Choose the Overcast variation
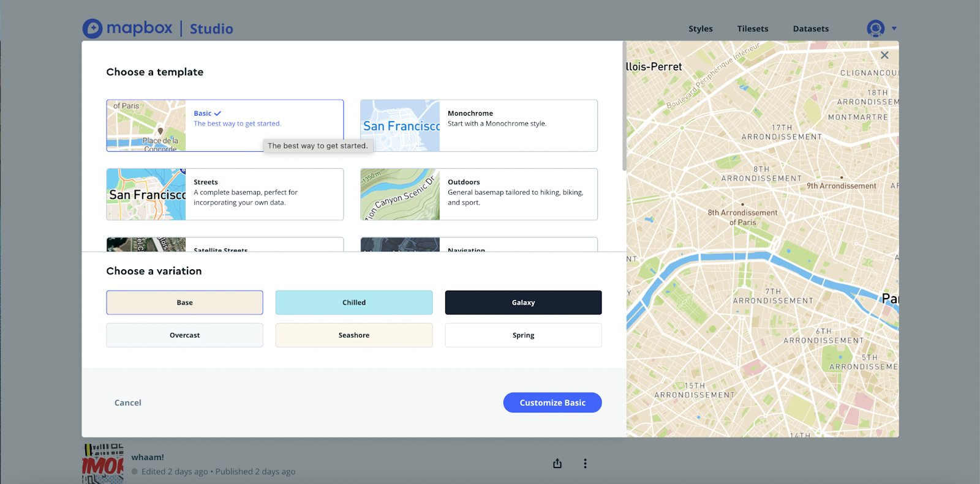980x484 pixels. click(184, 335)
